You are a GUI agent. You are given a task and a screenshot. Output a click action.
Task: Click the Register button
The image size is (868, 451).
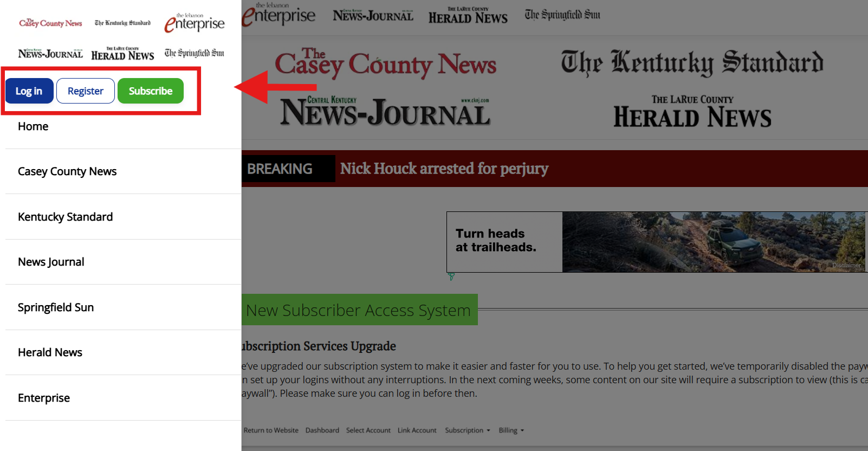pos(86,91)
